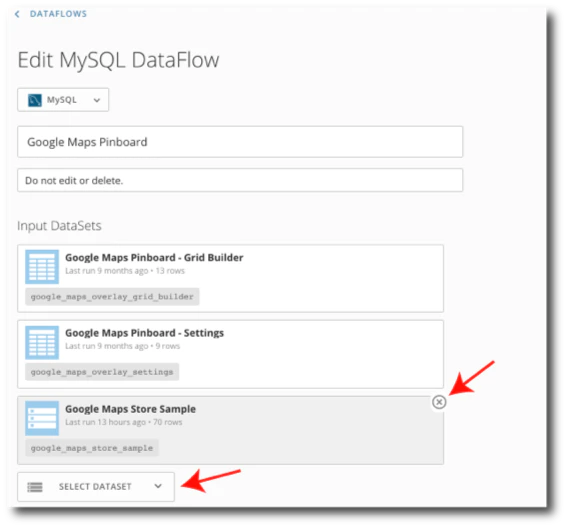This screenshot has height=525, width=564.
Task: Click the google_maps_overlay_settings table tag
Action: [x=102, y=372]
